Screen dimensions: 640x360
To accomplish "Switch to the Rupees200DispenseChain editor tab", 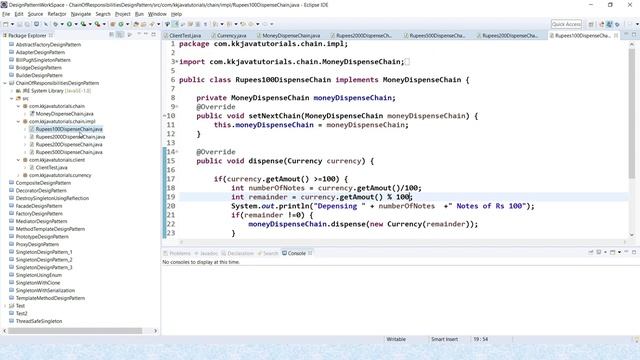I will (x=509, y=36).
